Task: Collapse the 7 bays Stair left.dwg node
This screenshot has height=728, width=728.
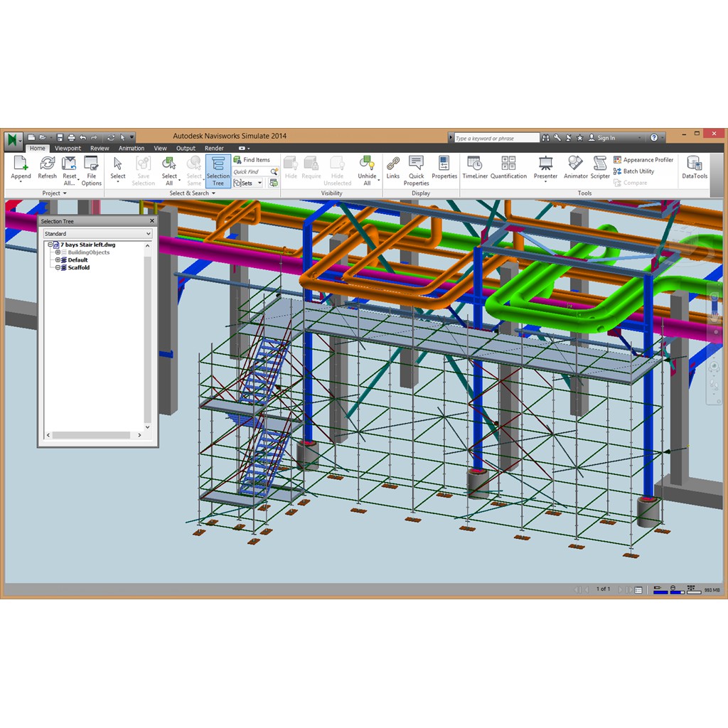Action: (x=50, y=245)
